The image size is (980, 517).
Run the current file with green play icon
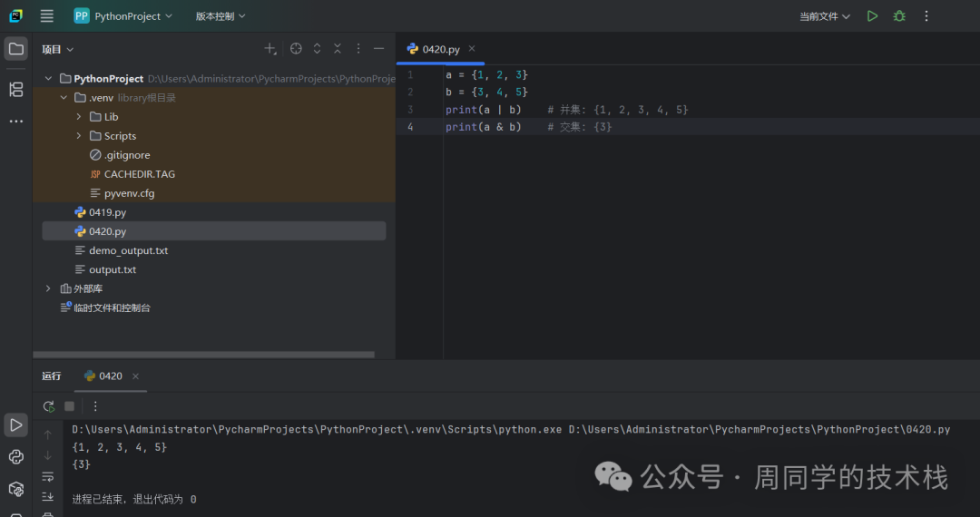click(873, 16)
